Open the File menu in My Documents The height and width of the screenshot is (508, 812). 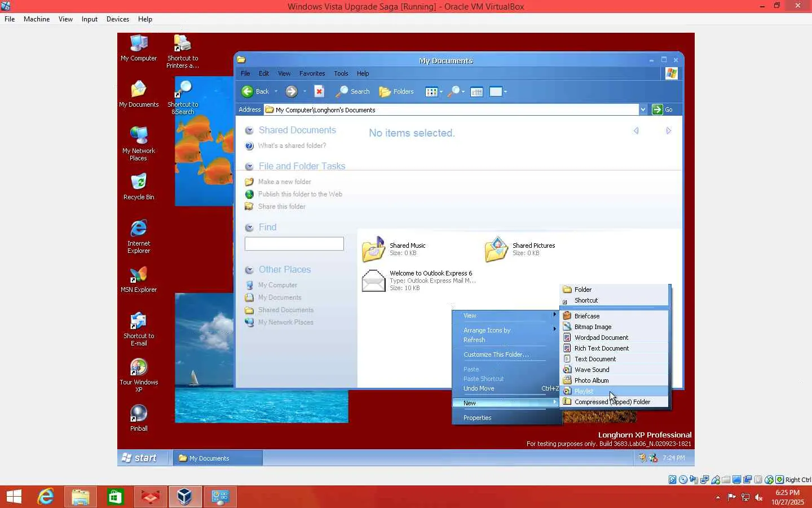tap(245, 73)
